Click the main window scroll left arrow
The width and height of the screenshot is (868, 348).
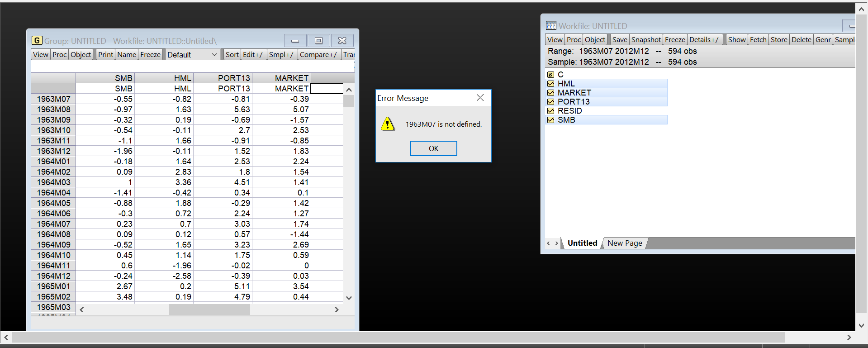(x=6, y=337)
